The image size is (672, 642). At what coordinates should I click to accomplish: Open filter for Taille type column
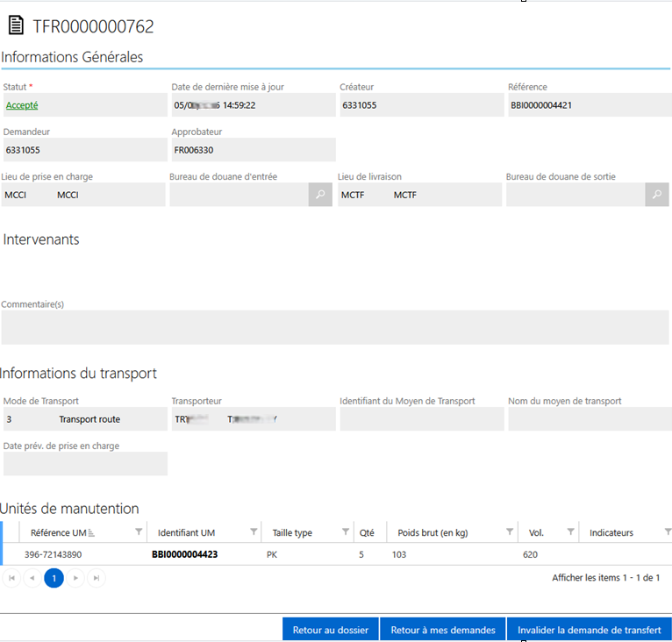coord(346,532)
